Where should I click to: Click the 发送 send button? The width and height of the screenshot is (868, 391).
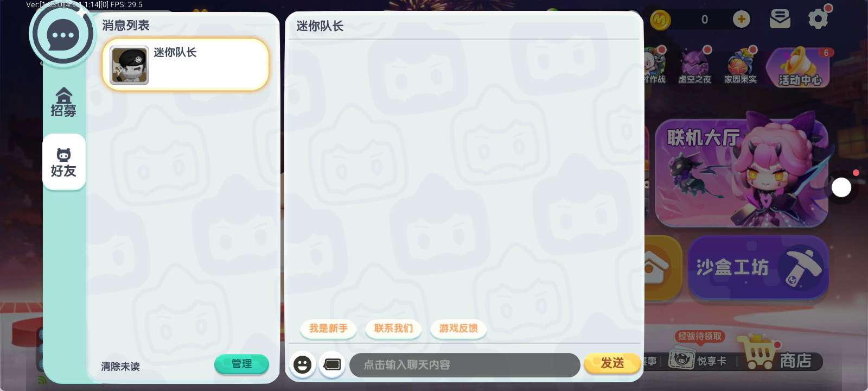click(612, 363)
